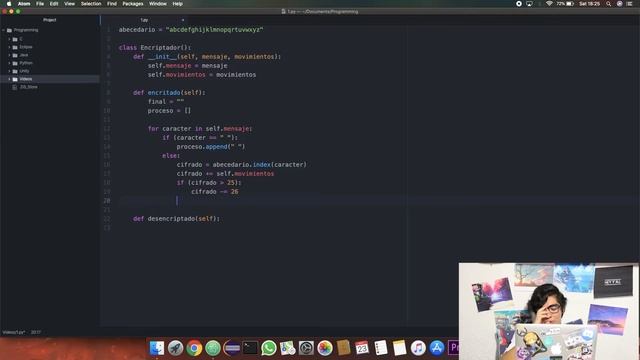Open iTunes from the dock
This screenshot has height=360, width=640.
(418, 348)
